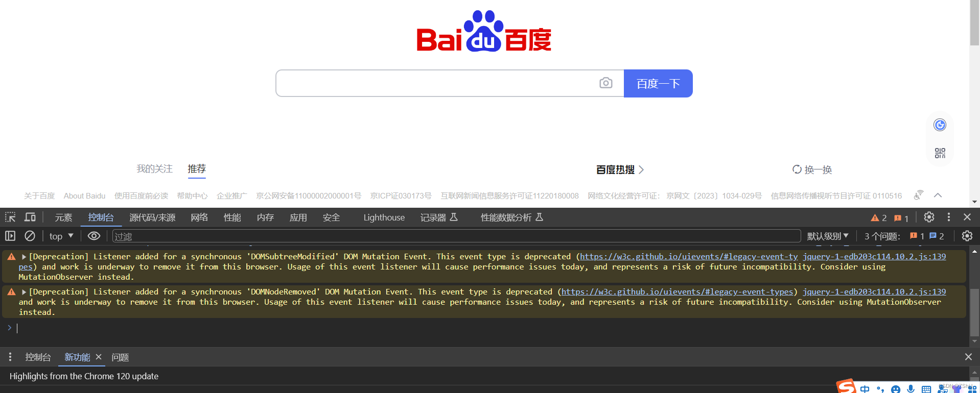Open 京ICP证030173号 footer link
Viewport: 980px width, 393px height.
[x=401, y=195]
